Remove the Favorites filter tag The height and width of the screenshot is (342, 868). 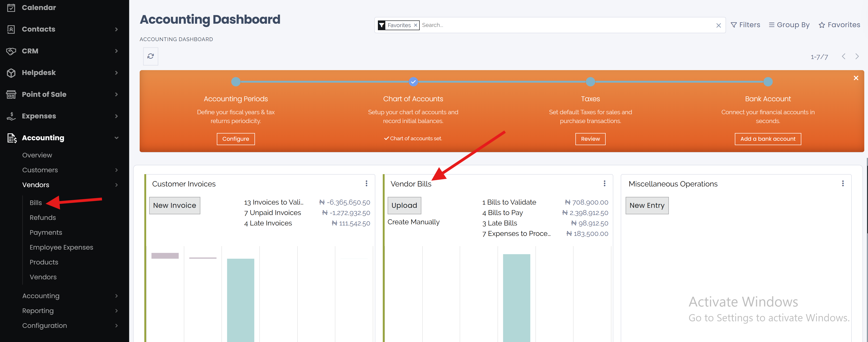416,25
